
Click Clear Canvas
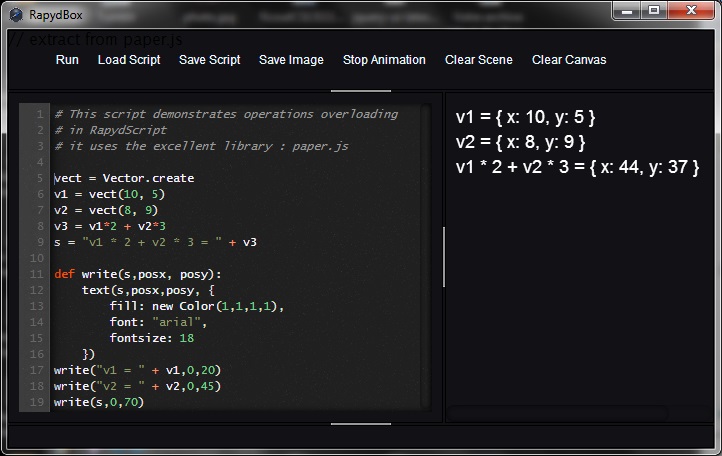point(569,60)
